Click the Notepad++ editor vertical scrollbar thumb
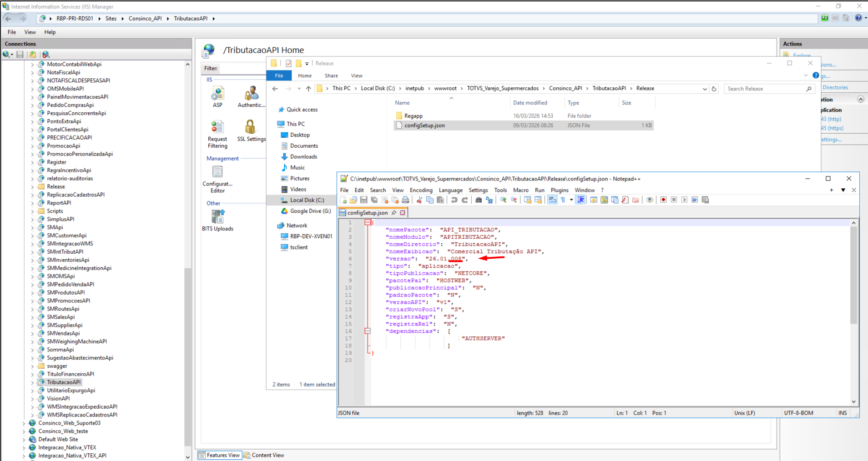 (x=853, y=275)
